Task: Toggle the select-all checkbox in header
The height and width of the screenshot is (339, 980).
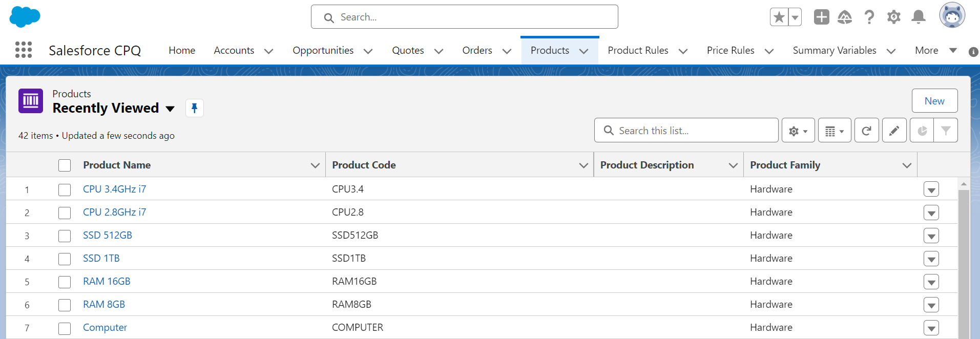Action: click(x=65, y=165)
